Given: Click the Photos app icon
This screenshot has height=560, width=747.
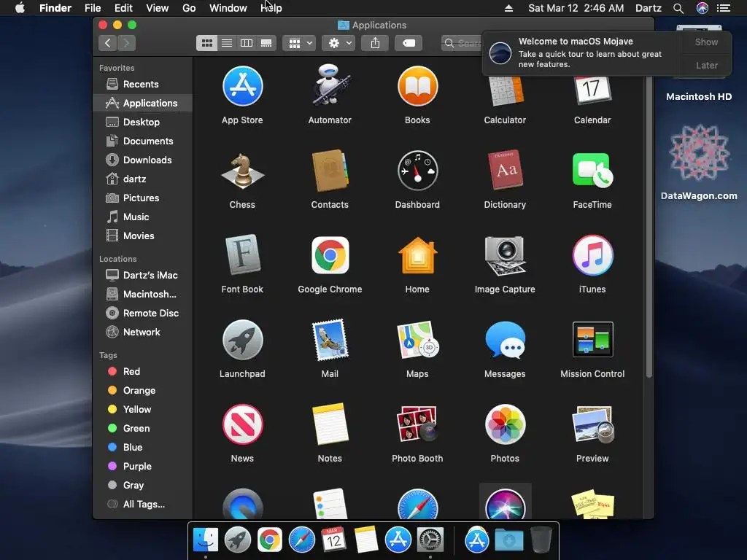Looking at the screenshot, I should click(x=505, y=424).
